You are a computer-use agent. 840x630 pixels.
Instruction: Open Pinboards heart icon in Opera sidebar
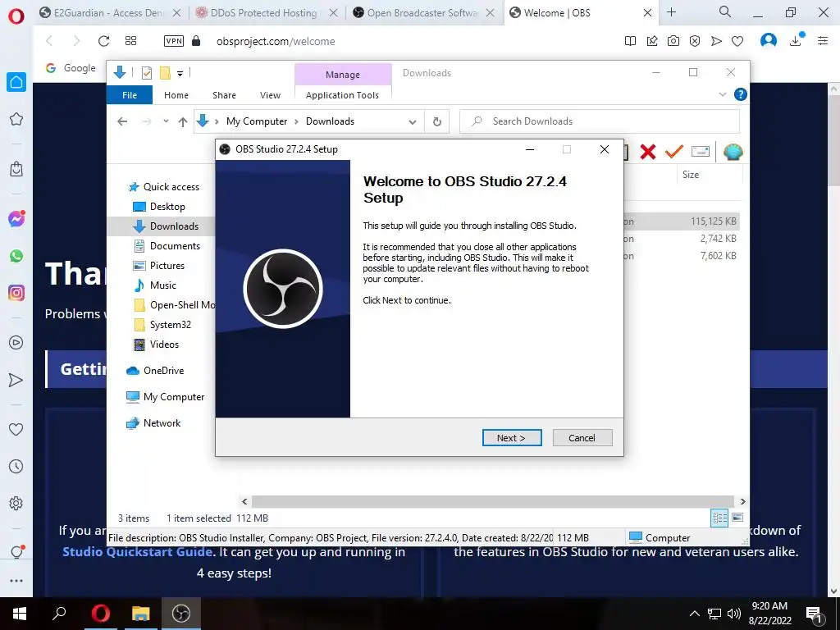point(16,429)
